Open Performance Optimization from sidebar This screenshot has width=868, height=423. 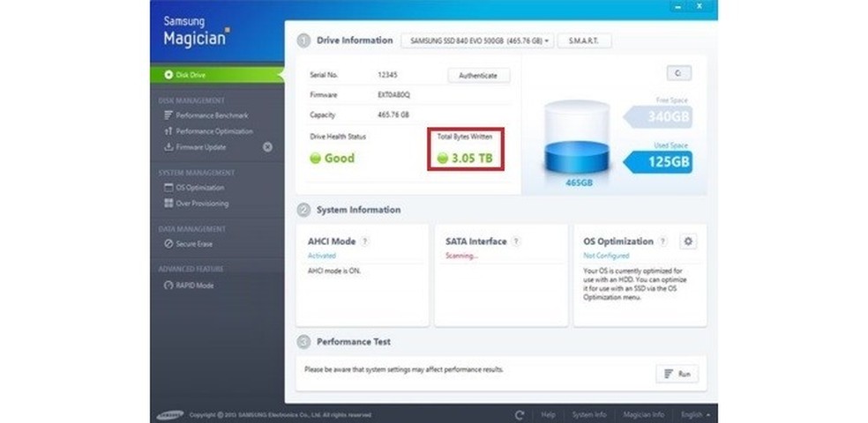tap(209, 131)
